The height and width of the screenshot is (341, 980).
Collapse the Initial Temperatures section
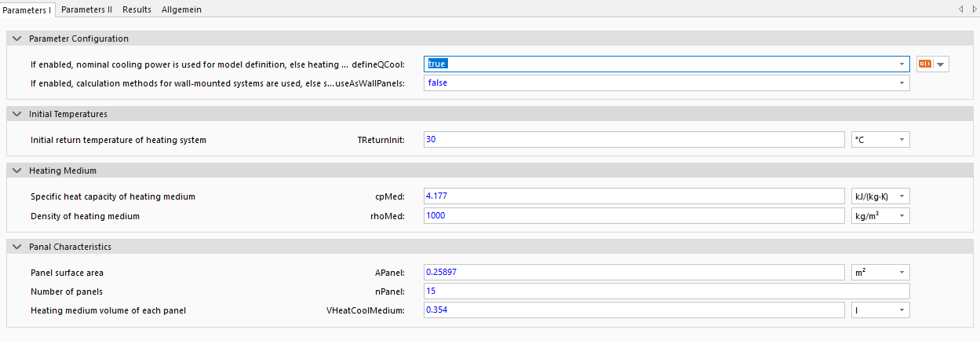[x=17, y=114]
